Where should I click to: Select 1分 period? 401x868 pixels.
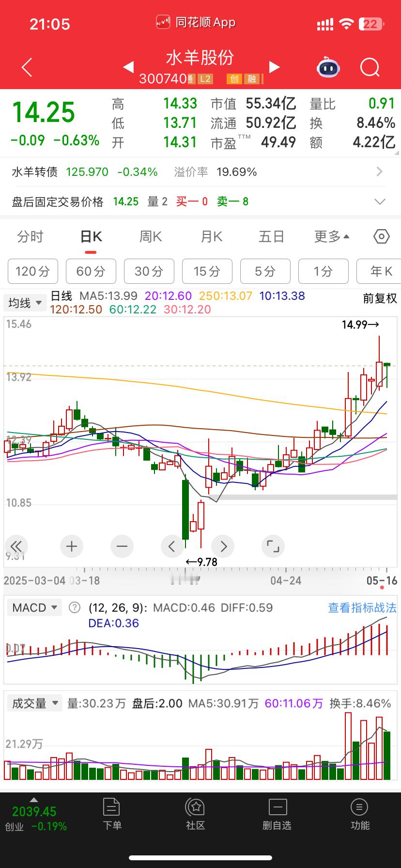[x=323, y=271]
